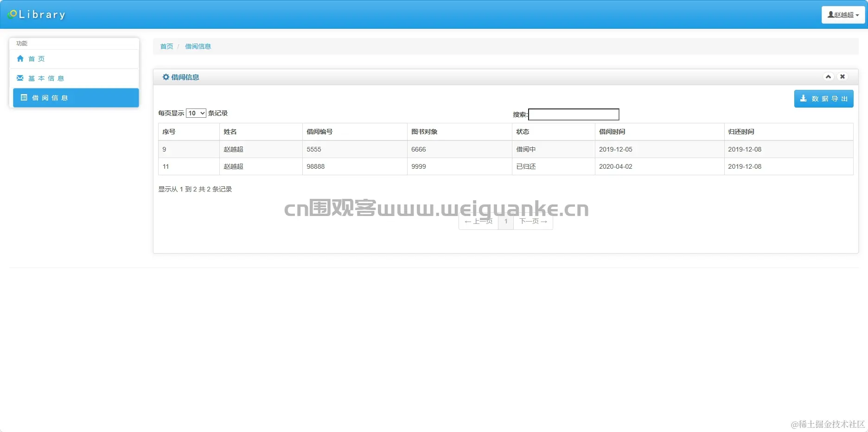Viewport: 868px width, 432px height.
Task: Sort by 借阅时间 column header
Action: pyautogui.click(x=659, y=132)
